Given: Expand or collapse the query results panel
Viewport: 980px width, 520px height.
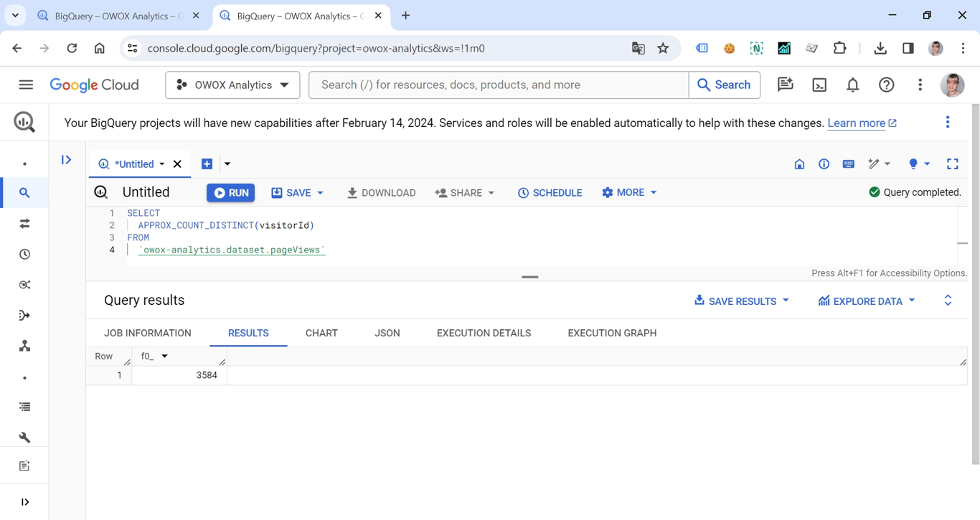Looking at the screenshot, I should (948, 301).
